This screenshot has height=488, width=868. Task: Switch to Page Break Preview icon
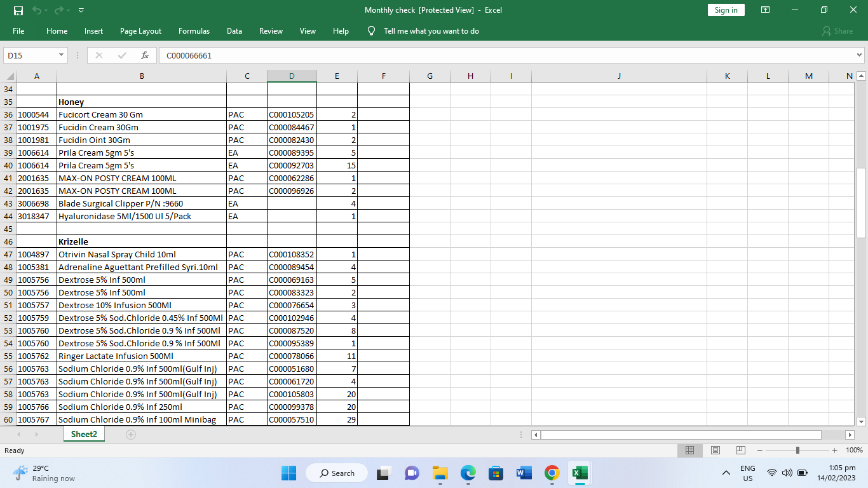click(740, 450)
